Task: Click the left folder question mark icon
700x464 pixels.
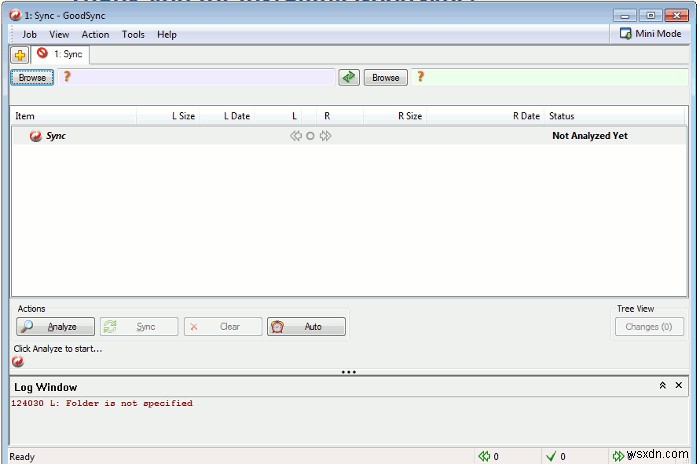Action: click(x=67, y=76)
